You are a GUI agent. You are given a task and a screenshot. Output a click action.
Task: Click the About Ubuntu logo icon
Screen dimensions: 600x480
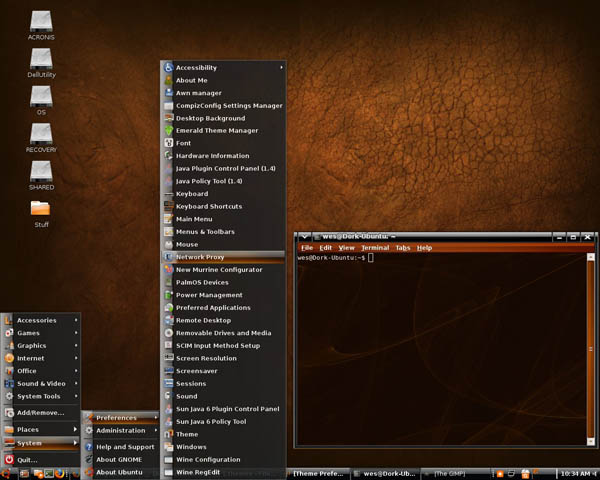(x=89, y=472)
